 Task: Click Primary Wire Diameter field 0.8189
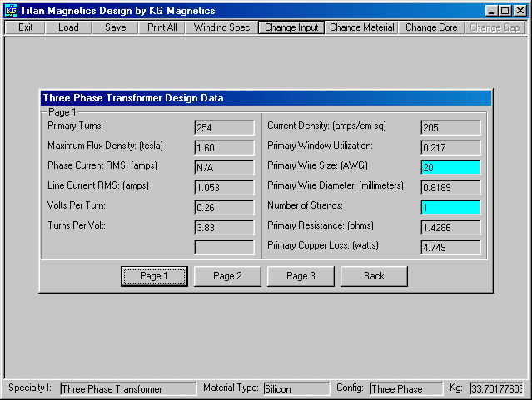[x=450, y=187]
